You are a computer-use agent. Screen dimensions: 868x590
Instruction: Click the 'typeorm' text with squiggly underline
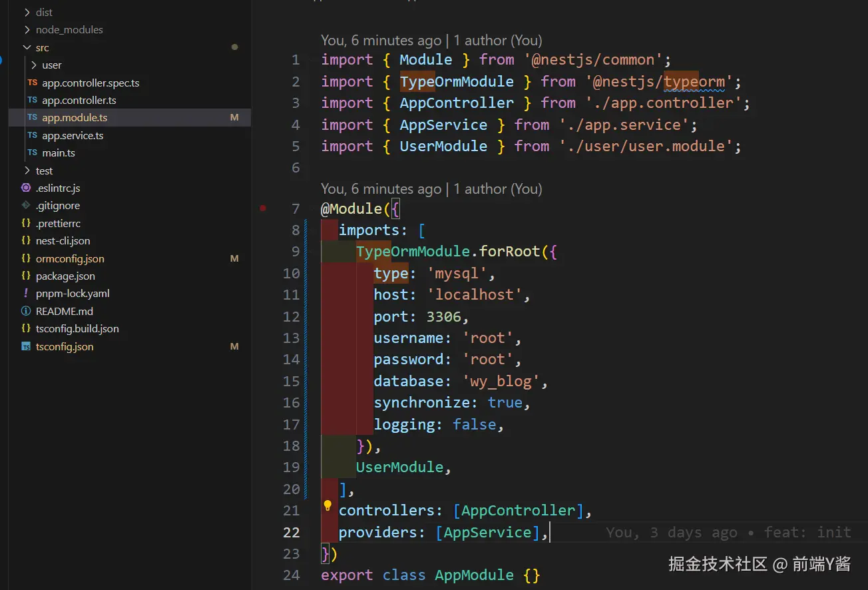click(x=694, y=81)
